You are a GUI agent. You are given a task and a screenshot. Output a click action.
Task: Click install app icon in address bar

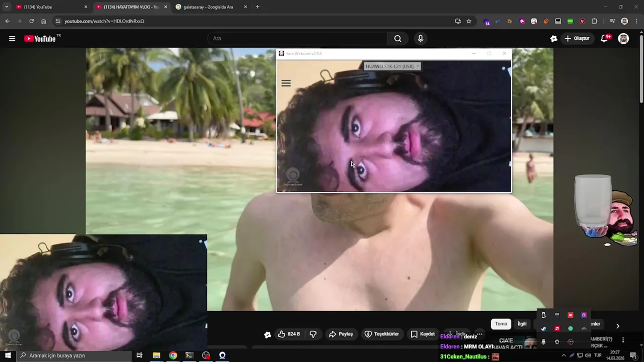[458, 21]
